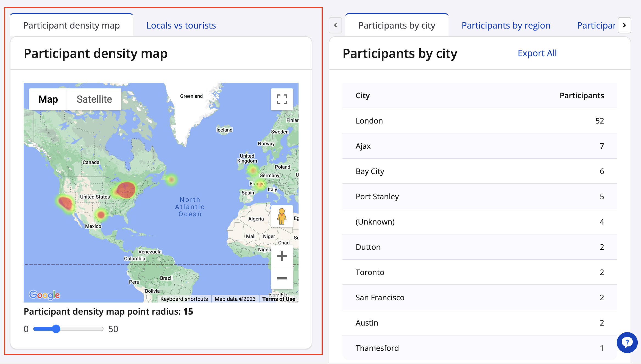
Task: Open the Participants by region tab
Action: click(506, 26)
